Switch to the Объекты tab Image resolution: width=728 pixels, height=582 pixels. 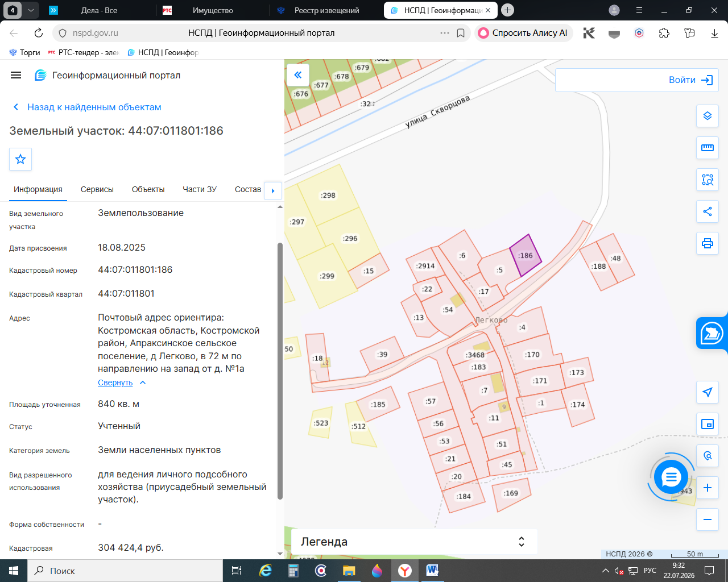coord(148,189)
